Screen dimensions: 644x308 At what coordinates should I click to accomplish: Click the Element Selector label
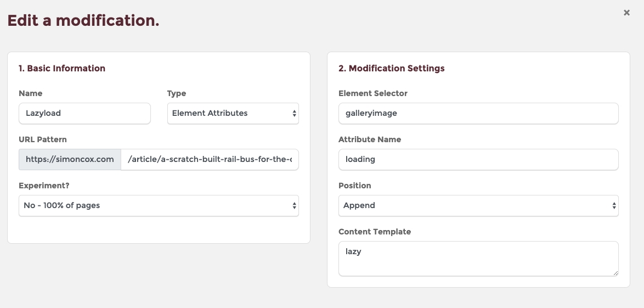(x=373, y=93)
